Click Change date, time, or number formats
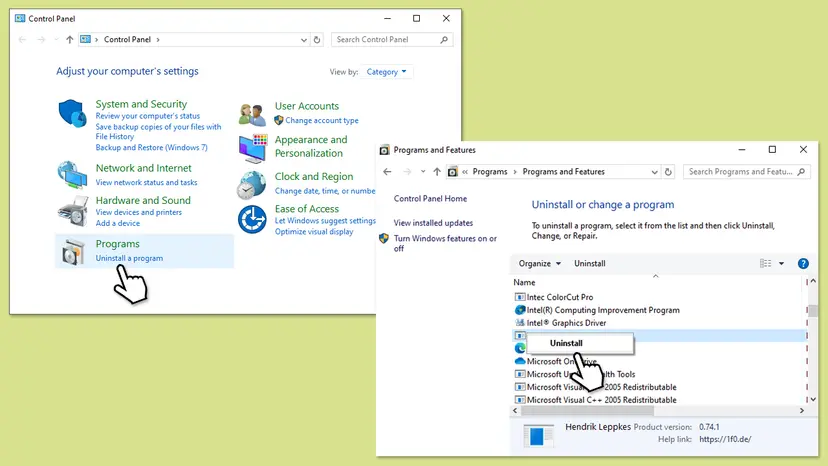 tap(325, 191)
